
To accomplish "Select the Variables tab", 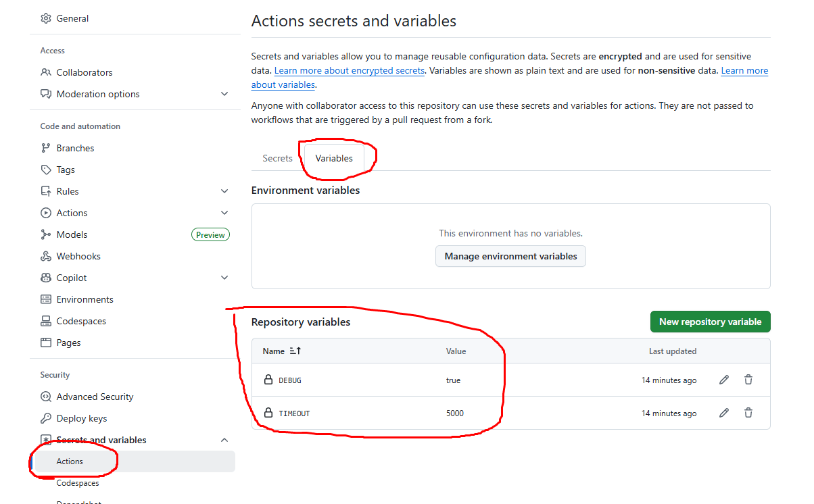I will (x=334, y=158).
